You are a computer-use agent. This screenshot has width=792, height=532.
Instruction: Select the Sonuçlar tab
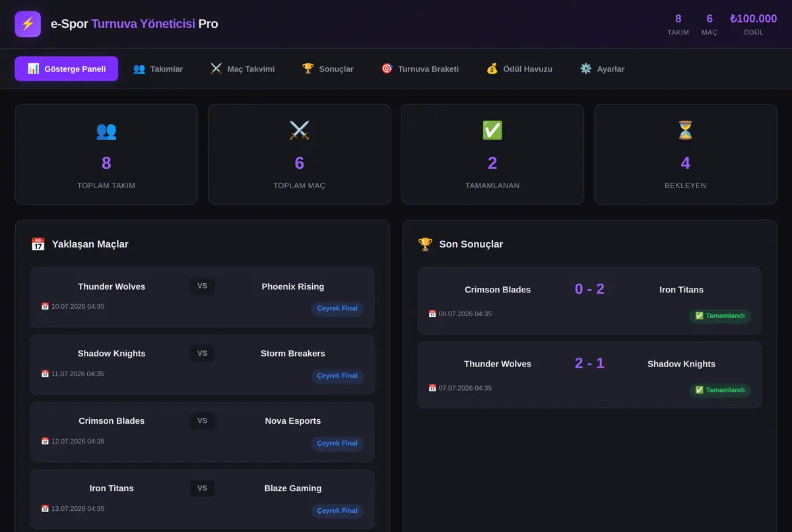[x=328, y=69]
